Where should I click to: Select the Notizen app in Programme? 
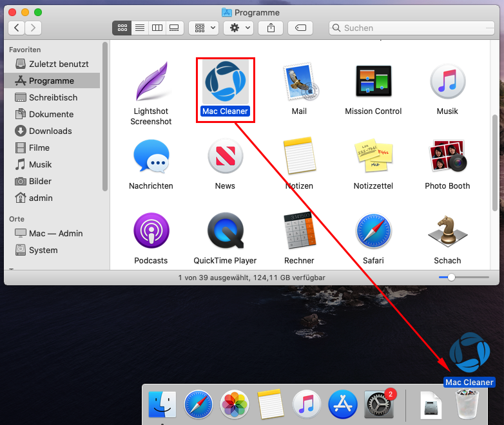pyautogui.click(x=300, y=156)
